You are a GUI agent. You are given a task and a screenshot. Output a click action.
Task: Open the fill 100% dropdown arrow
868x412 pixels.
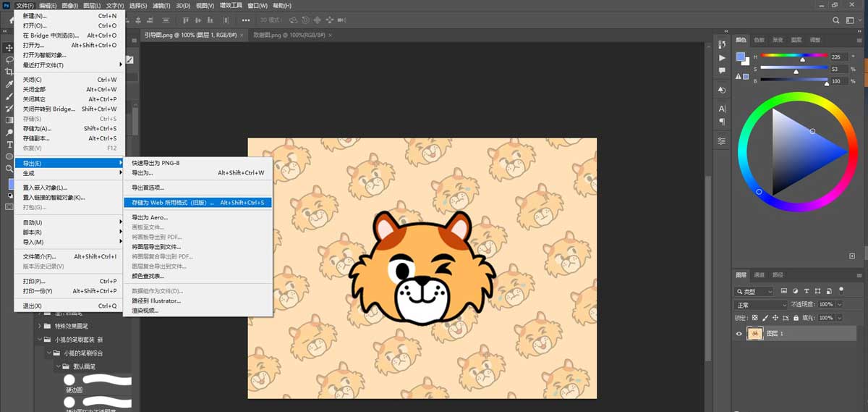click(839, 318)
